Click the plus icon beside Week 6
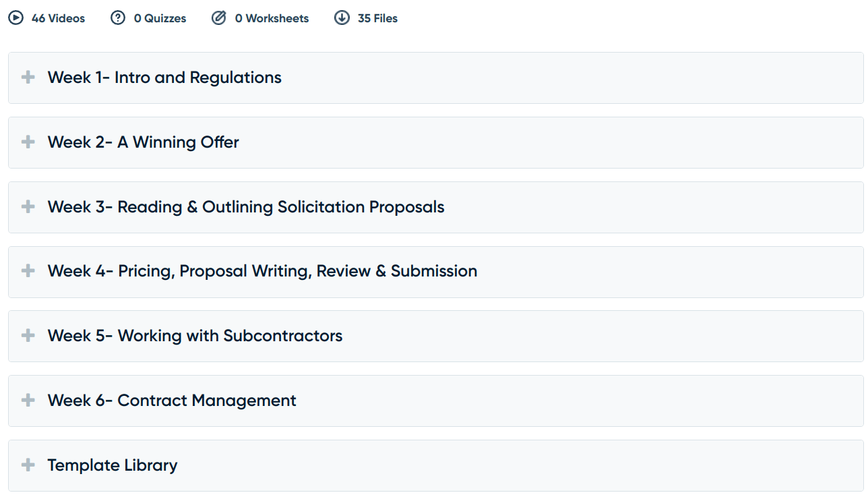Image resolution: width=868 pixels, height=497 pixels. 28,401
